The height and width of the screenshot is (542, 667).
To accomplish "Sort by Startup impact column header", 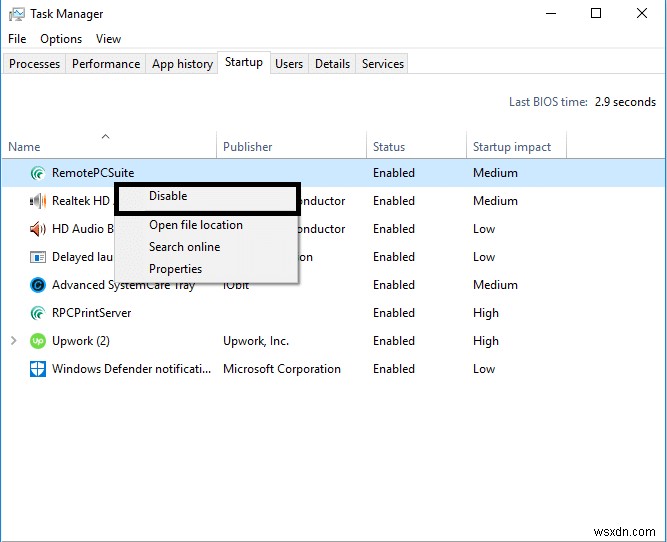I will 512,147.
